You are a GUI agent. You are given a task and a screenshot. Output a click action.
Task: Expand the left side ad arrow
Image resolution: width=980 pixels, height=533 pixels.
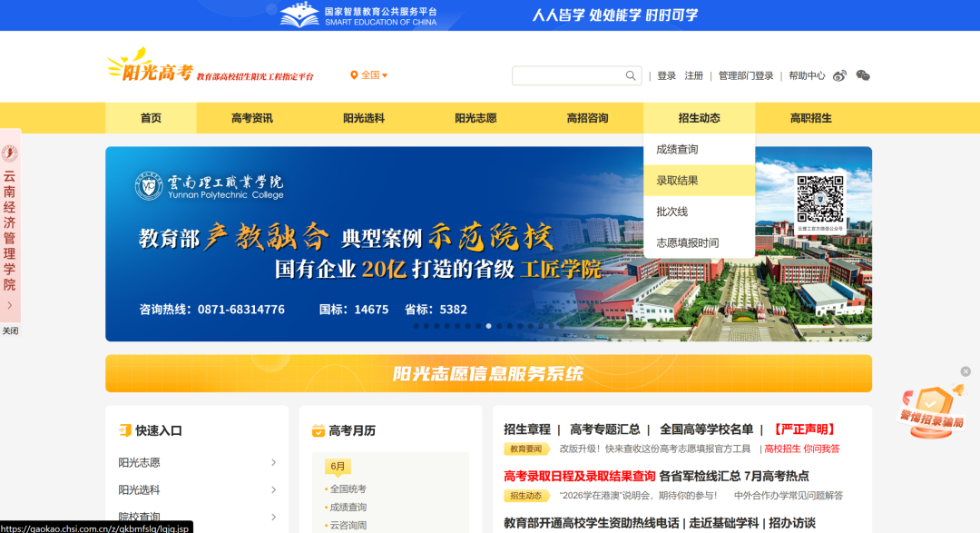coord(9,305)
